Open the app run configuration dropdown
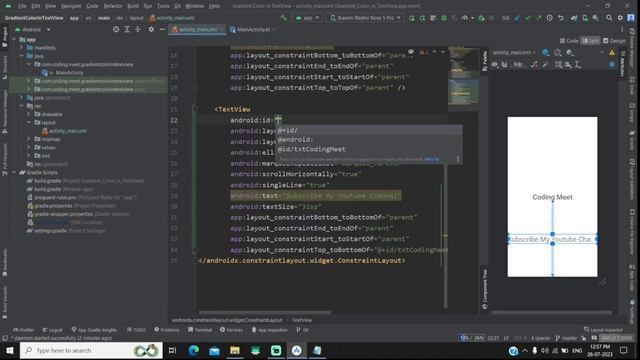 [307, 18]
